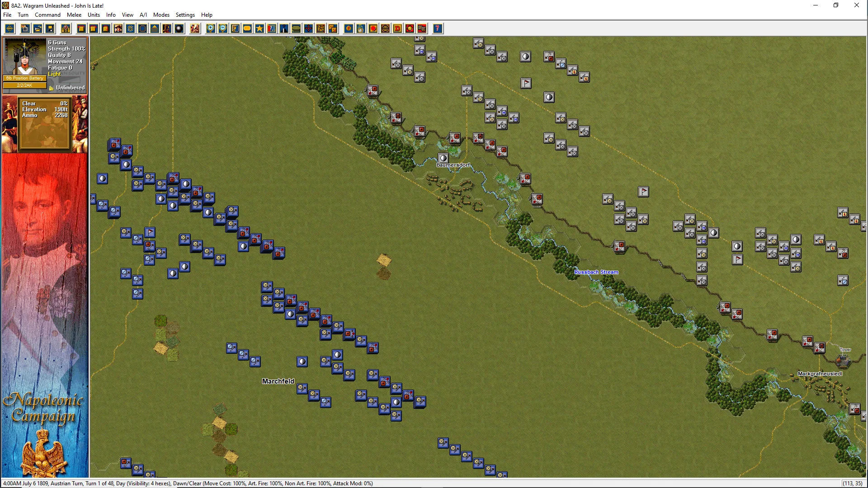Open the A/I menu

pyautogui.click(x=143, y=15)
